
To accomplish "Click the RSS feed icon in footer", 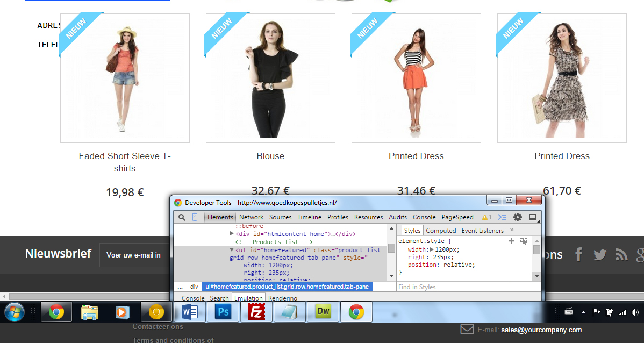I will (621, 255).
